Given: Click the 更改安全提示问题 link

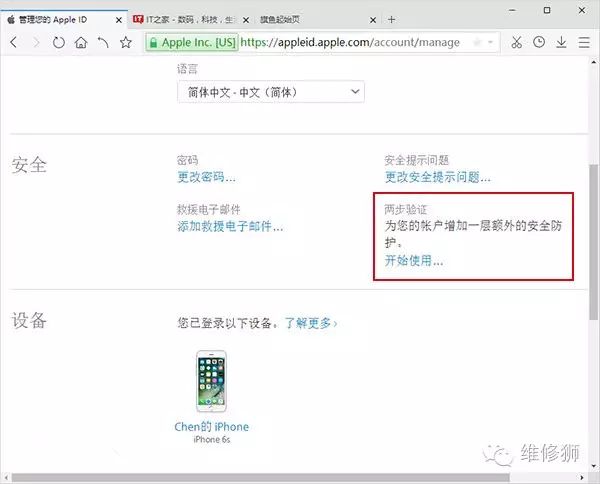Looking at the screenshot, I should (437, 177).
